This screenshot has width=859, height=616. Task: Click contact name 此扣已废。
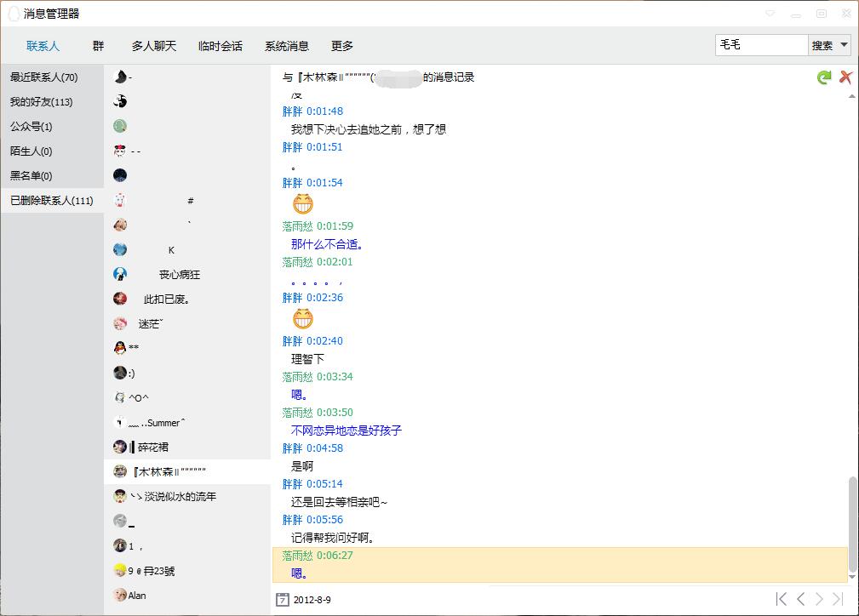pos(166,299)
